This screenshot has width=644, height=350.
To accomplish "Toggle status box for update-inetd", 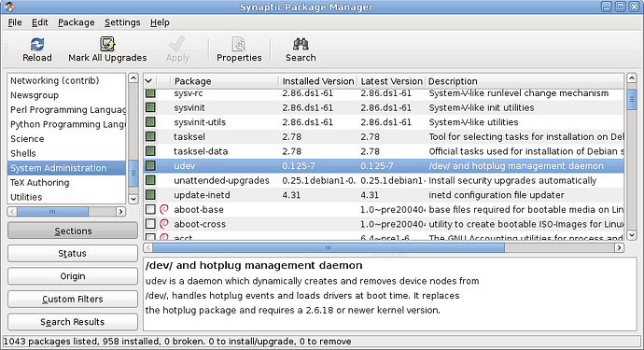I will 150,195.
